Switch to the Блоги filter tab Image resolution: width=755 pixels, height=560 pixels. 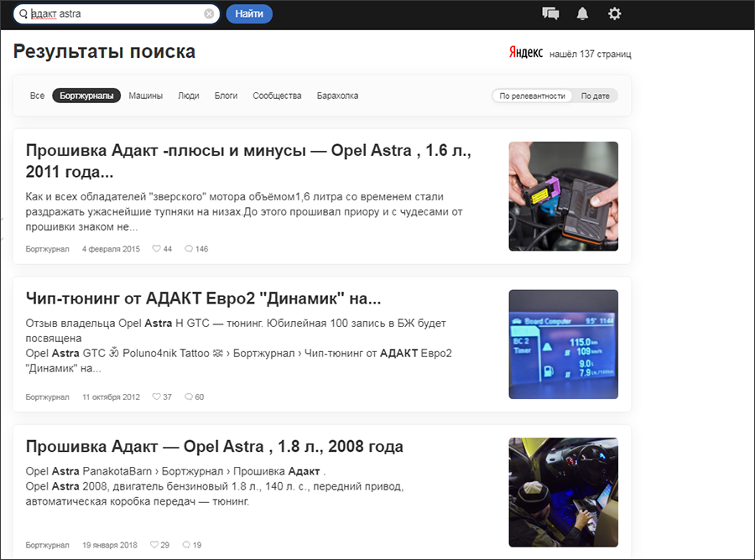point(226,96)
